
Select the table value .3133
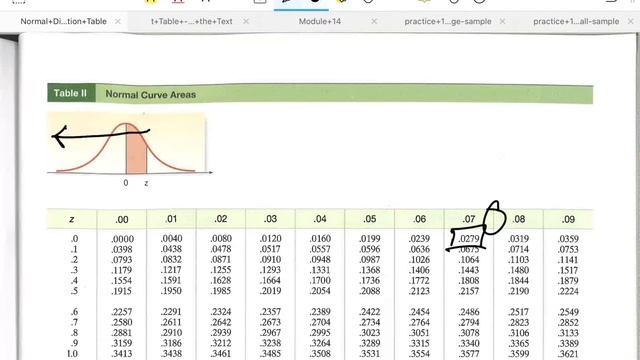[568, 333]
